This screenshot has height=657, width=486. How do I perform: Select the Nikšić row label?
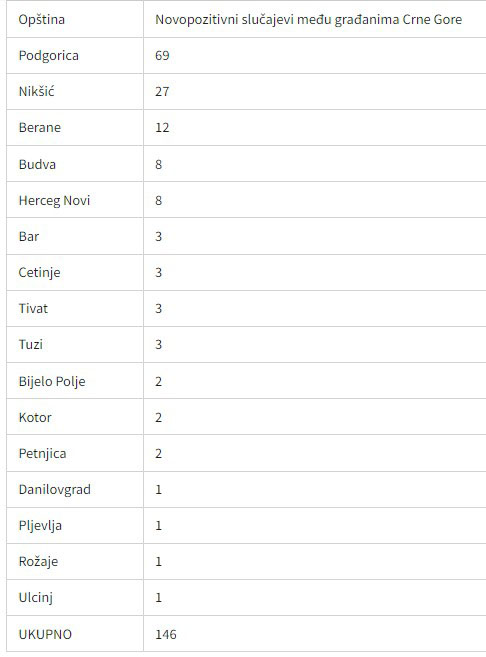pyautogui.click(x=36, y=91)
